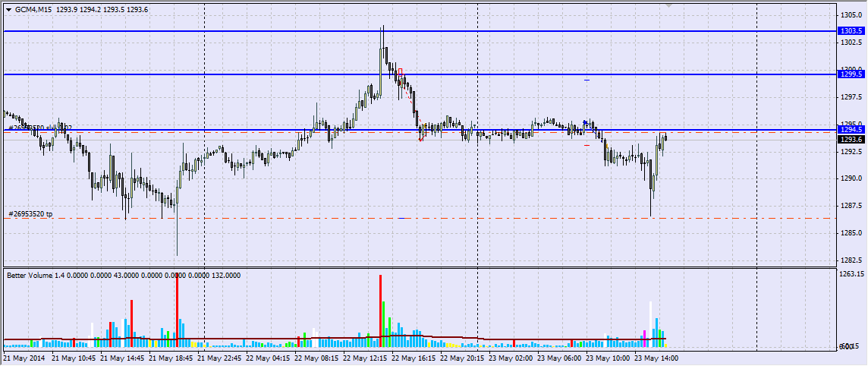Select the 1299.5 blue price label
The width and height of the screenshot is (868, 366).
pos(851,74)
